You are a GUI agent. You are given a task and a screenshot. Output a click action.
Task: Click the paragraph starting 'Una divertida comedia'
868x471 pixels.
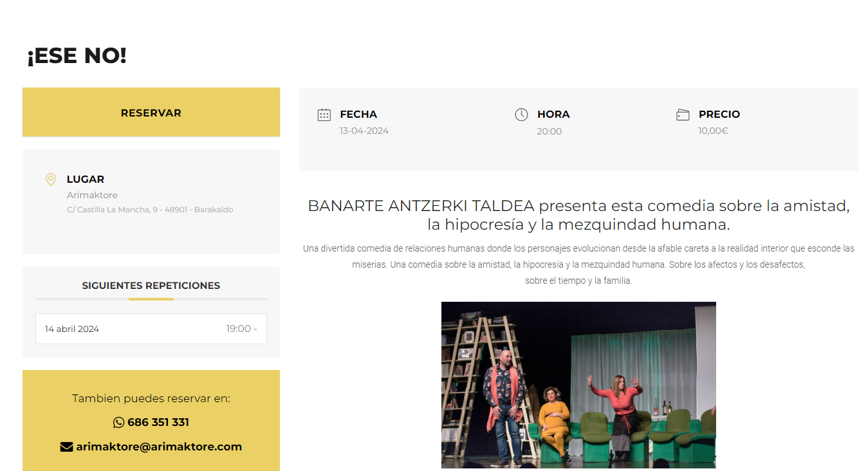pyautogui.click(x=578, y=264)
